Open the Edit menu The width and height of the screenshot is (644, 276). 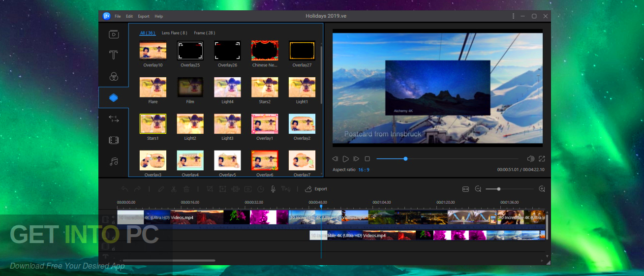(x=129, y=16)
